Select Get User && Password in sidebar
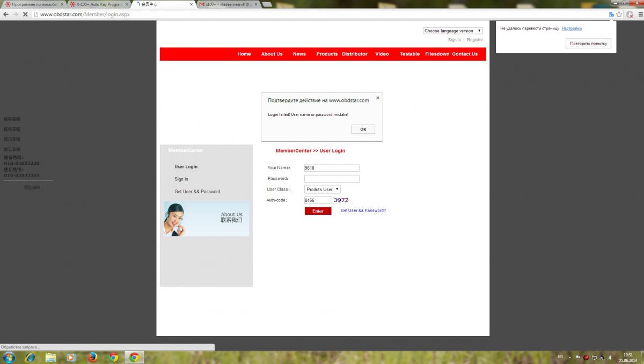 pyautogui.click(x=197, y=192)
